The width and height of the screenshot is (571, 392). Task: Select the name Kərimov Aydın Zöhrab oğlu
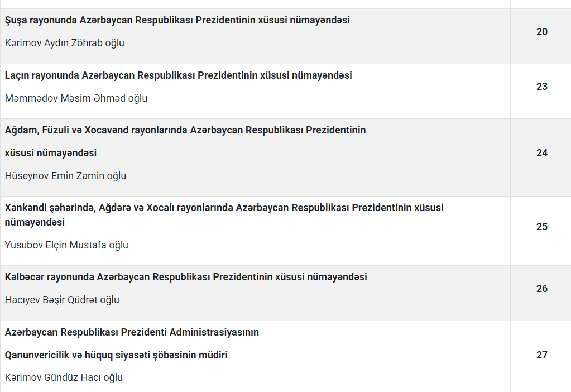tap(65, 43)
